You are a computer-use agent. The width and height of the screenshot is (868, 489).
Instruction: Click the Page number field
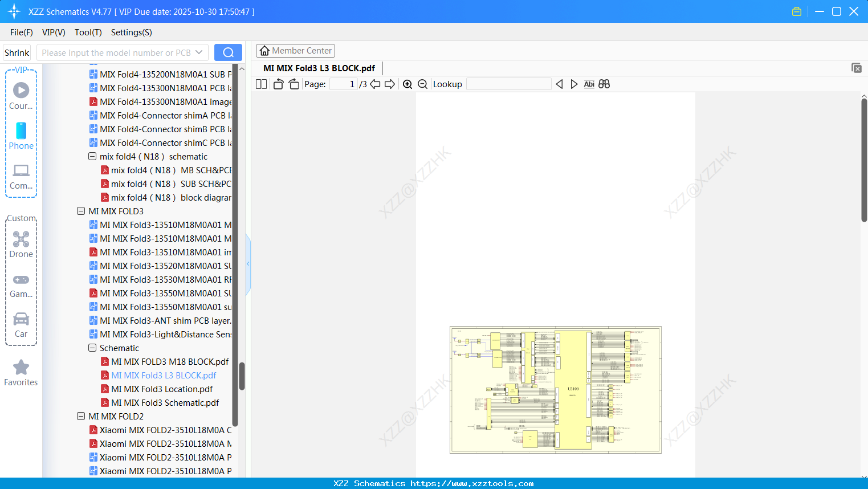[x=344, y=84]
